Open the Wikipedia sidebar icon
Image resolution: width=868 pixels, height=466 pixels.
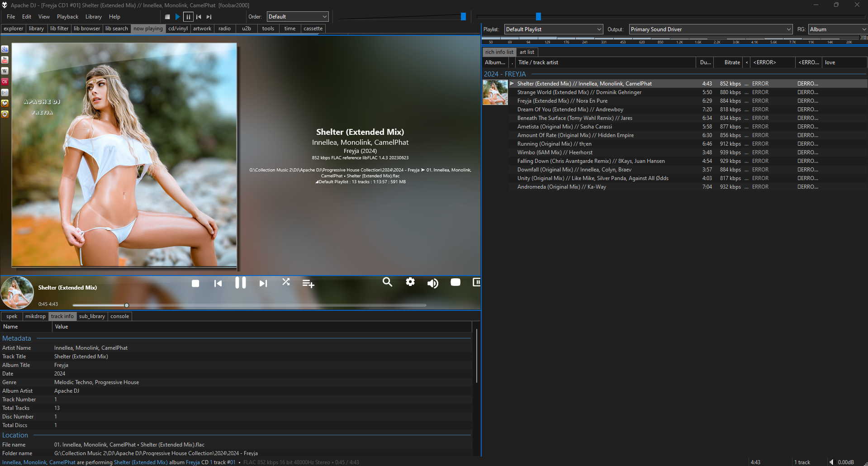(5, 71)
